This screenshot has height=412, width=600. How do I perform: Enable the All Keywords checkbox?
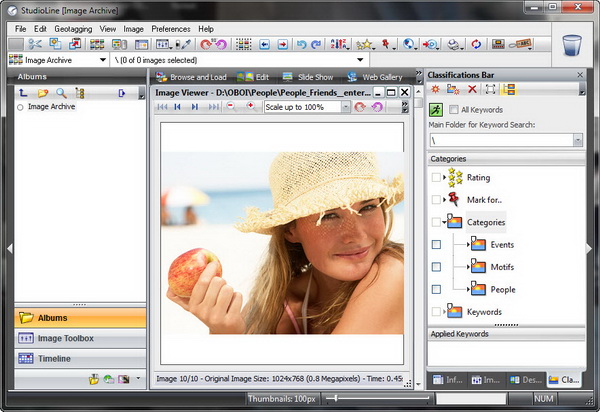pyautogui.click(x=454, y=109)
